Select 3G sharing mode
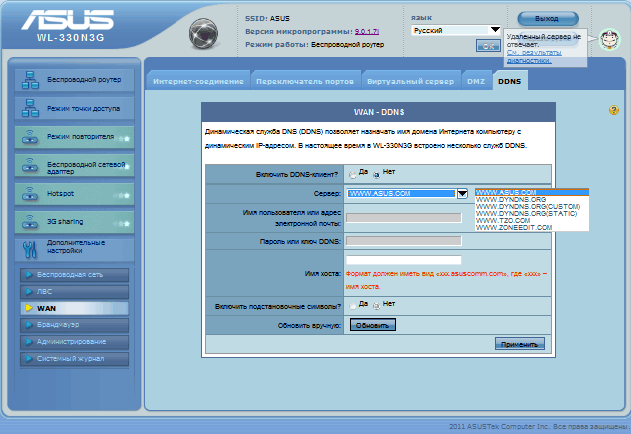The width and height of the screenshot is (631, 434). click(x=74, y=222)
